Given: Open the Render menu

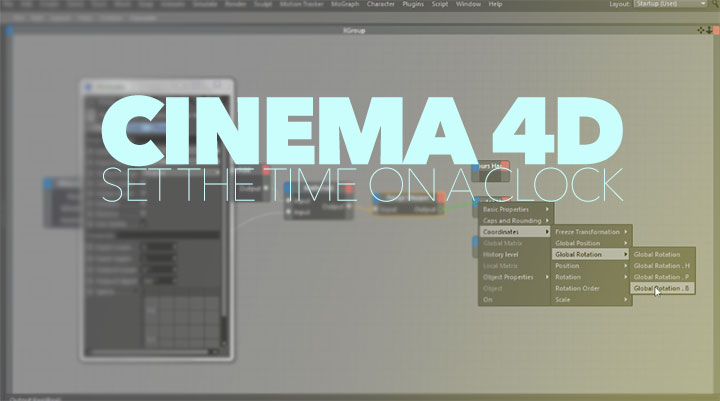Looking at the screenshot, I should point(236,4).
